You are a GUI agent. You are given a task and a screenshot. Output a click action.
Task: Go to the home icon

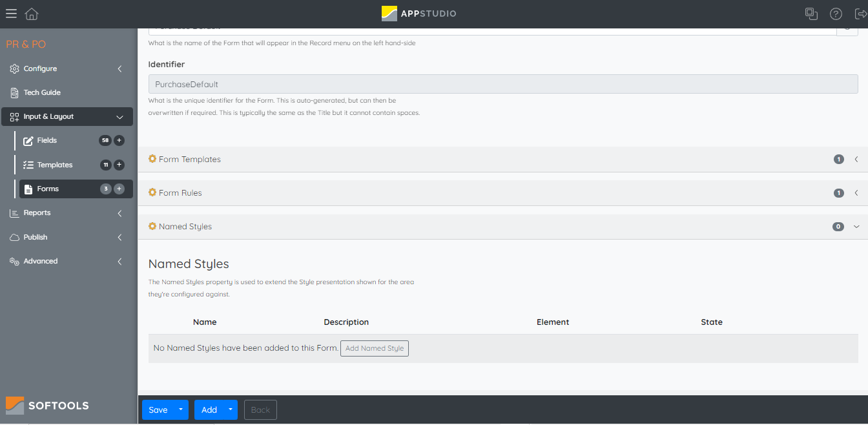pos(31,14)
